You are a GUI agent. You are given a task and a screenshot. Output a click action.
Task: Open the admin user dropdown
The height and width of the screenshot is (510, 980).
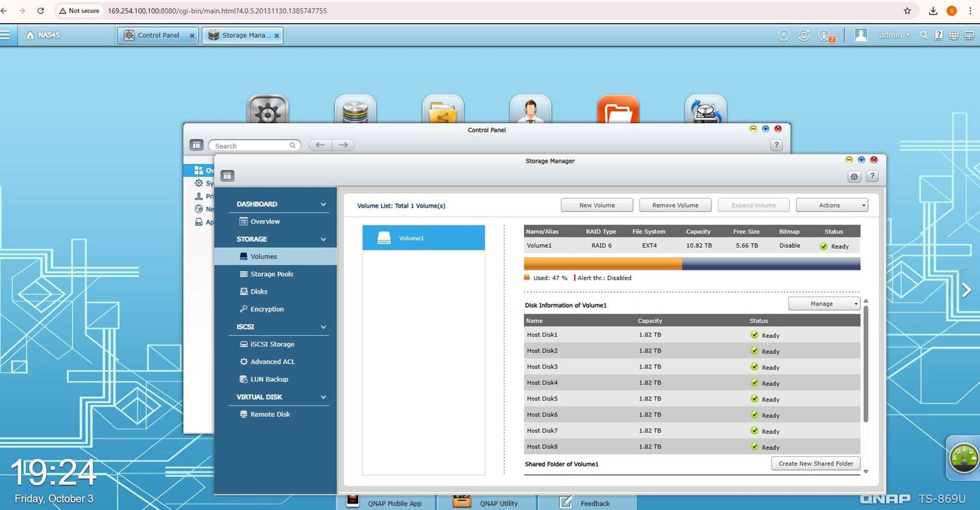[x=894, y=35]
